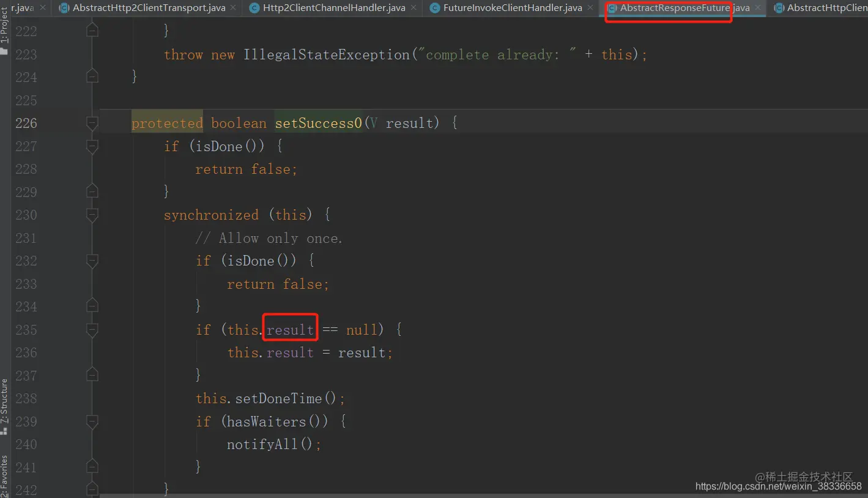868x498 pixels.
Task: Click fold end marker on line 224
Action: pos(92,76)
